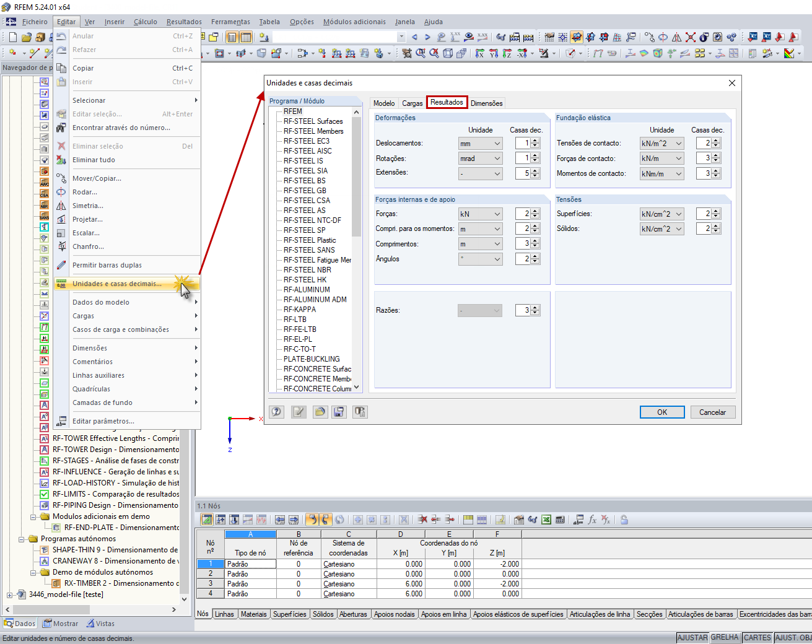Open the Forças unit dropdown showing kN
The width and height of the screenshot is (812, 644).
[480, 214]
